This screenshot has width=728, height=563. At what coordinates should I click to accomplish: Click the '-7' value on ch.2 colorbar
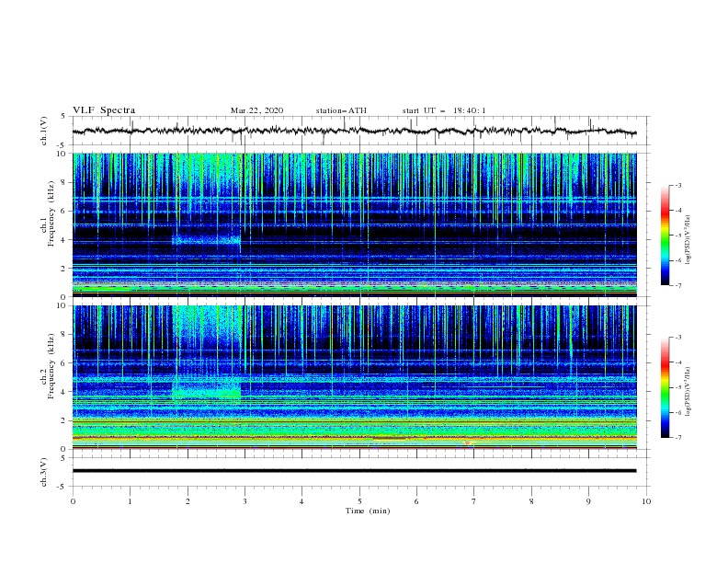pos(677,438)
